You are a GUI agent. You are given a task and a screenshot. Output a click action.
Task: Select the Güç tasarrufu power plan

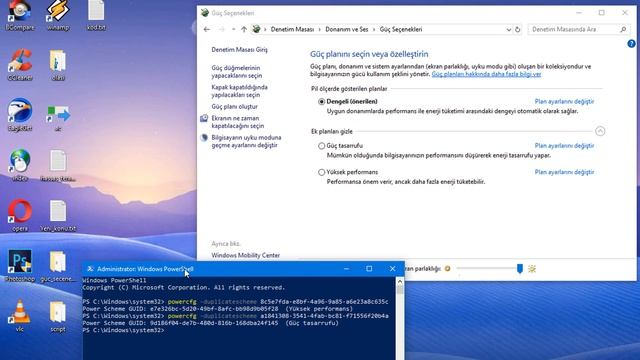(x=322, y=146)
